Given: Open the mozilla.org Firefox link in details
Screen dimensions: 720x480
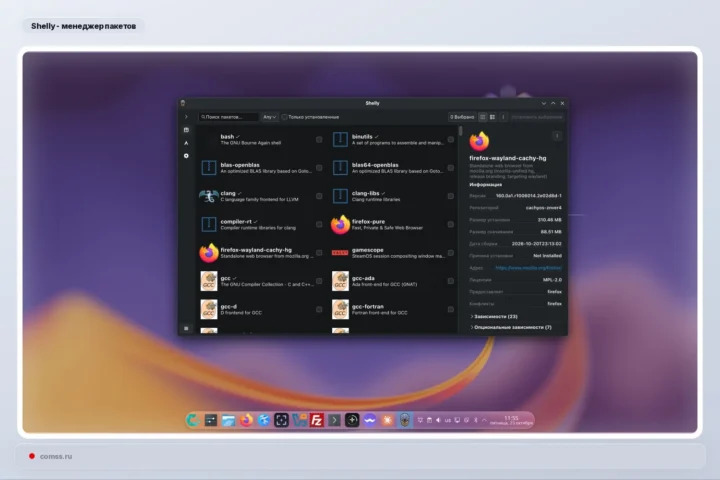Looking at the screenshot, I should 529,268.
